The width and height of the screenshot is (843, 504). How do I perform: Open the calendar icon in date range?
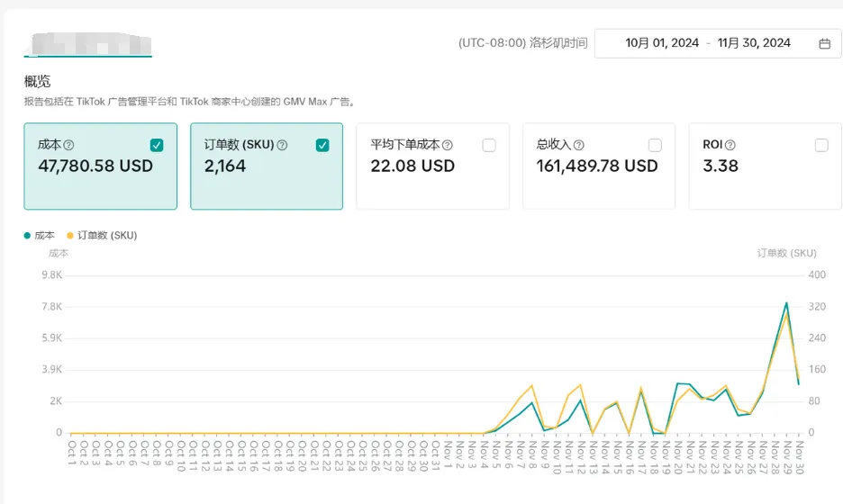(824, 43)
